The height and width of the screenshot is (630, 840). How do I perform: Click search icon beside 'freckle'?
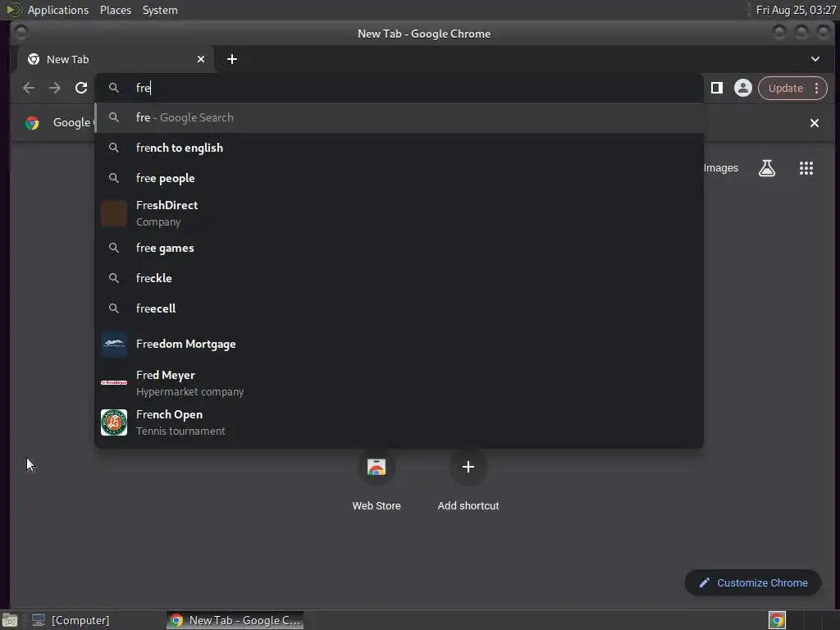click(113, 278)
